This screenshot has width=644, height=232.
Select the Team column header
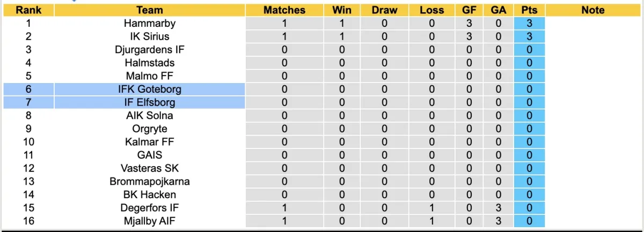pos(150,10)
